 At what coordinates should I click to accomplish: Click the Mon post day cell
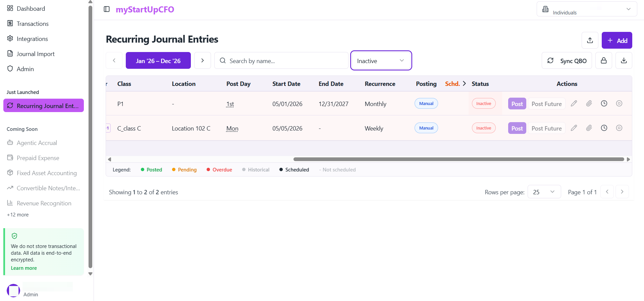click(232, 129)
